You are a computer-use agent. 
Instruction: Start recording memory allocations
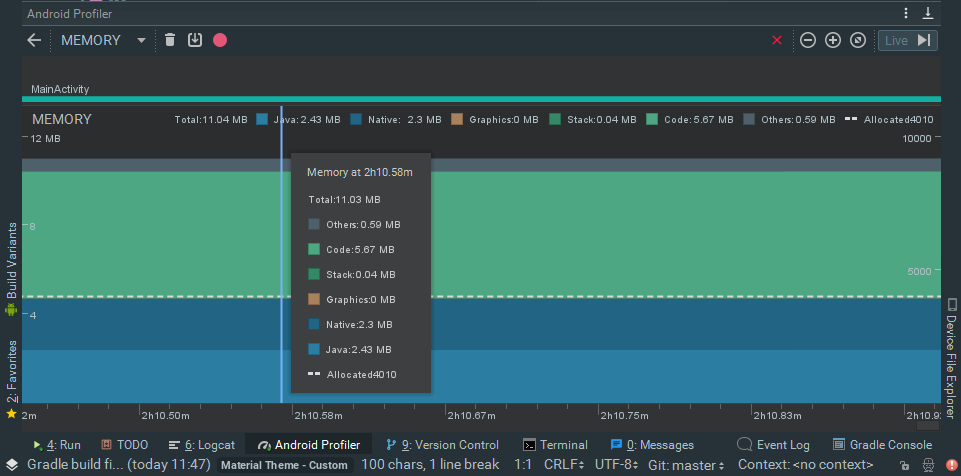220,40
